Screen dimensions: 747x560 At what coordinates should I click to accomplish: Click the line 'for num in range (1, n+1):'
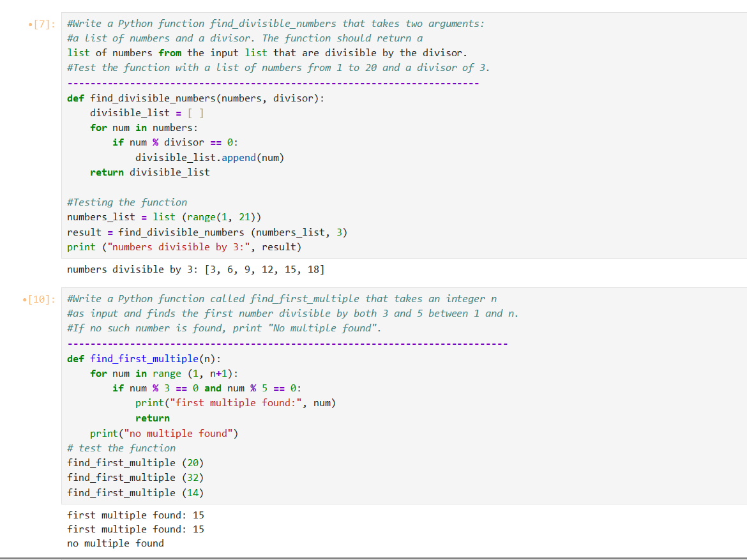click(x=164, y=374)
